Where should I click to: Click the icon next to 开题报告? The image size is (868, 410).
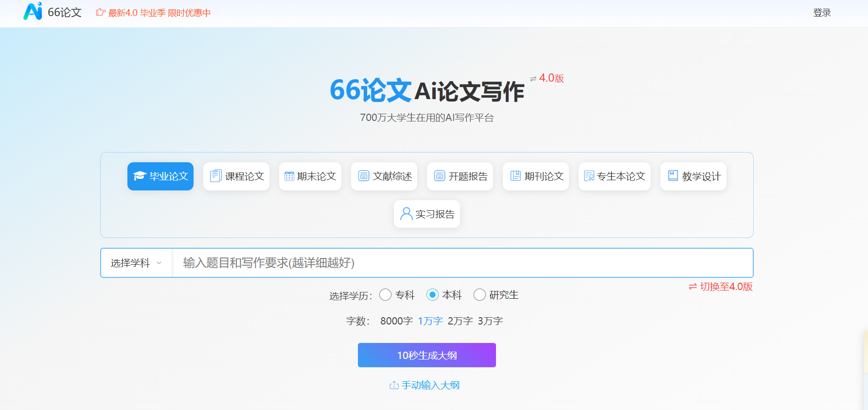tap(440, 176)
